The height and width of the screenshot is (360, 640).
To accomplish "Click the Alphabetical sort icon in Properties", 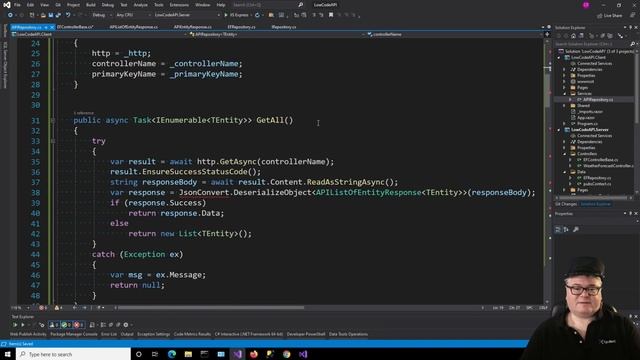I will 566,230.
